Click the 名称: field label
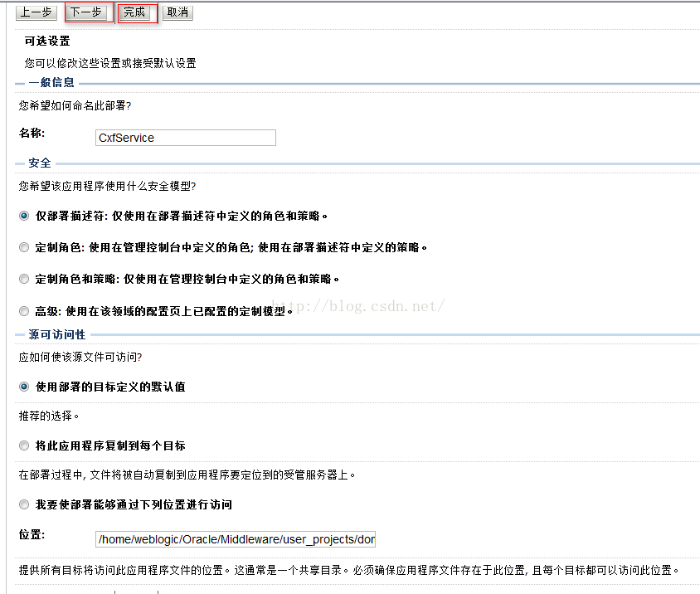This screenshot has width=700, height=594. pyautogui.click(x=32, y=133)
